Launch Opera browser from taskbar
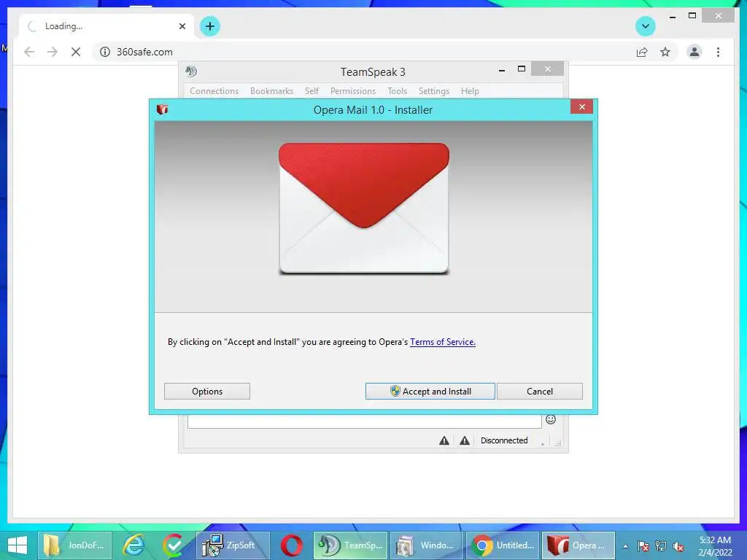 click(292, 545)
